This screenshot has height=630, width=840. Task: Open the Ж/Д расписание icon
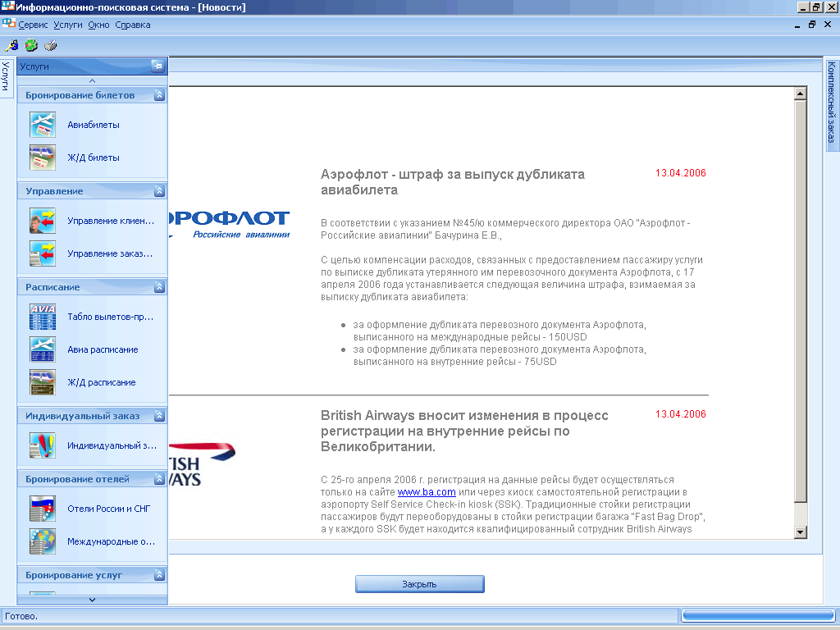click(43, 382)
